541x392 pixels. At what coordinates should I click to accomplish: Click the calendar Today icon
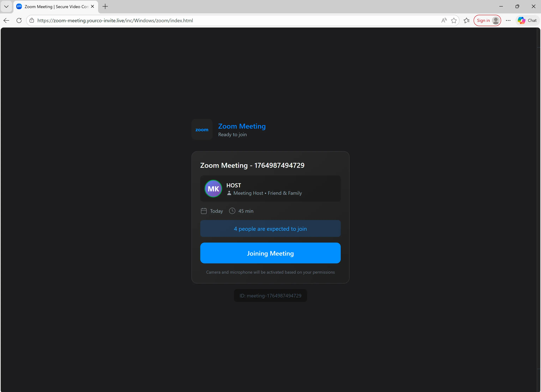click(x=204, y=211)
